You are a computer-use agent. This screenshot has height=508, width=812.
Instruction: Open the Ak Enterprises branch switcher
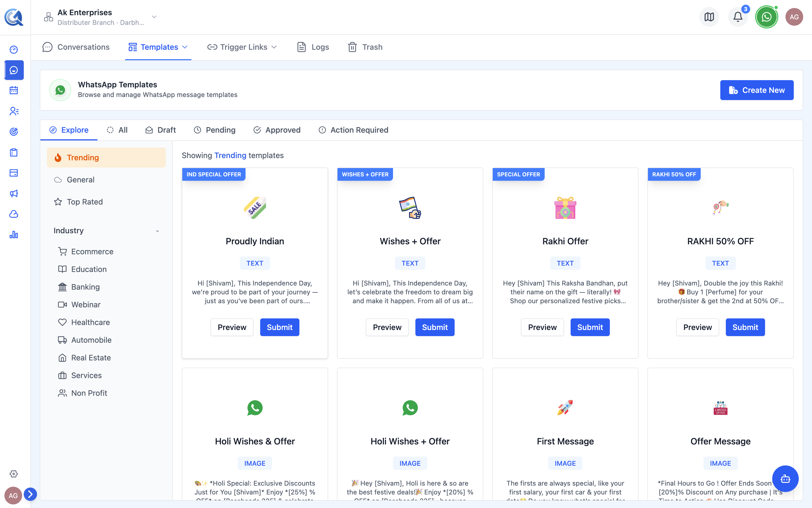[x=100, y=17]
